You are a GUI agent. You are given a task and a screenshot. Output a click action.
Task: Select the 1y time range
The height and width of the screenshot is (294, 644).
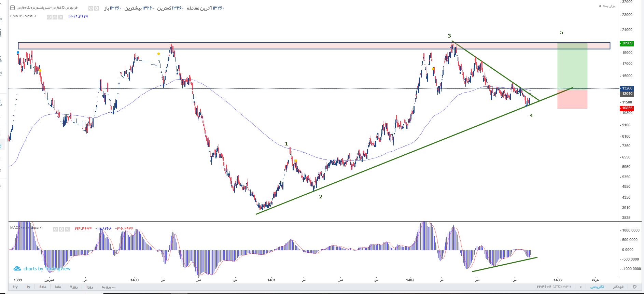click(29, 287)
